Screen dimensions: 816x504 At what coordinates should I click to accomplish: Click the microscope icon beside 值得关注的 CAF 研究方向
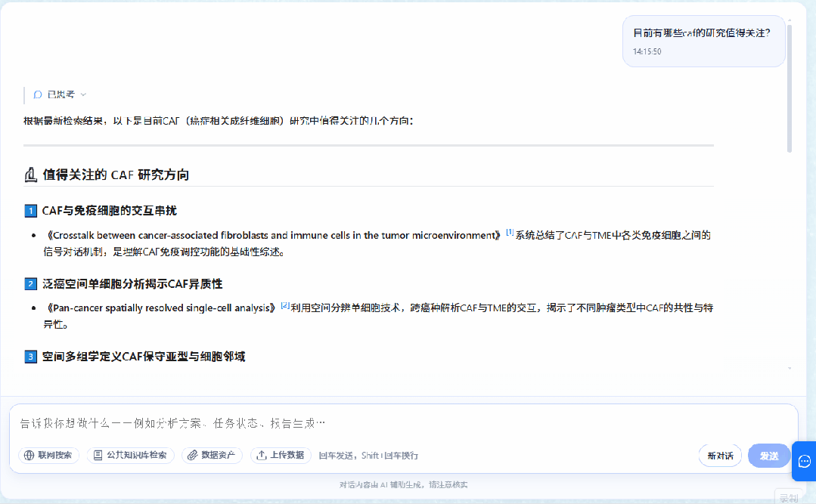pyautogui.click(x=31, y=175)
